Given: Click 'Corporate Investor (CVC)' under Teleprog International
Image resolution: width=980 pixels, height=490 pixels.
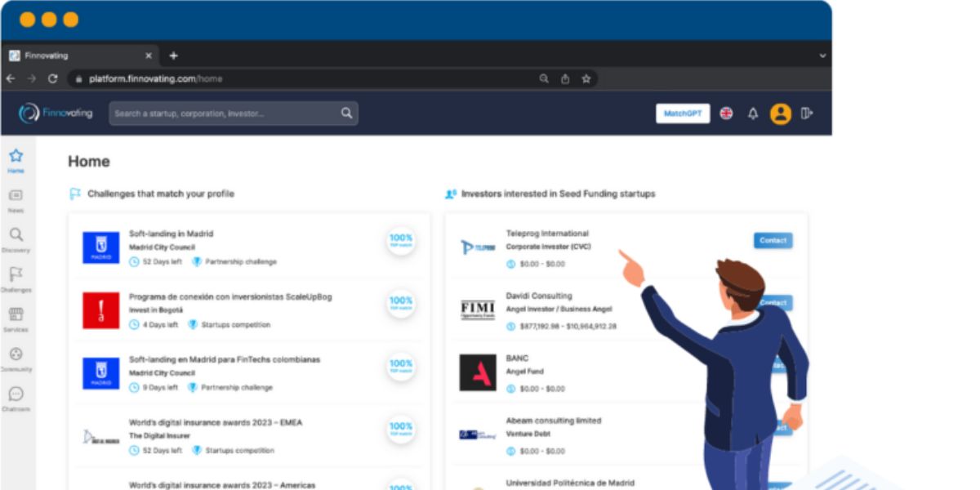Looking at the screenshot, I should pyautogui.click(x=548, y=247).
